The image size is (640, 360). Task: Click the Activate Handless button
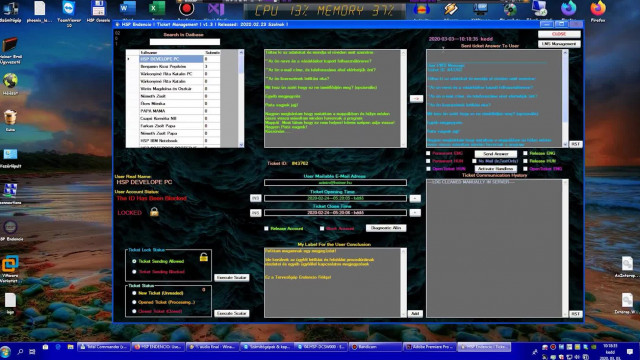[496, 169]
